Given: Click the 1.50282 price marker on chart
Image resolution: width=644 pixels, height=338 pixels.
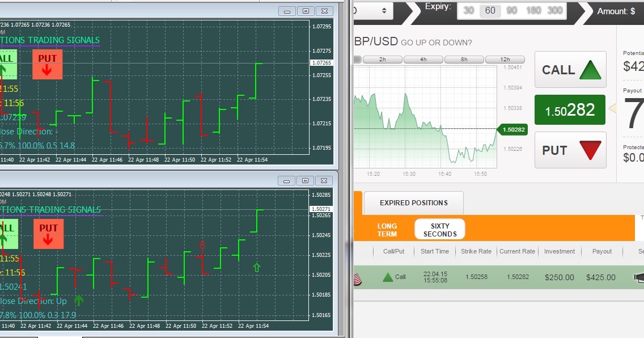Looking at the screenshot, I should click(512, 129).
